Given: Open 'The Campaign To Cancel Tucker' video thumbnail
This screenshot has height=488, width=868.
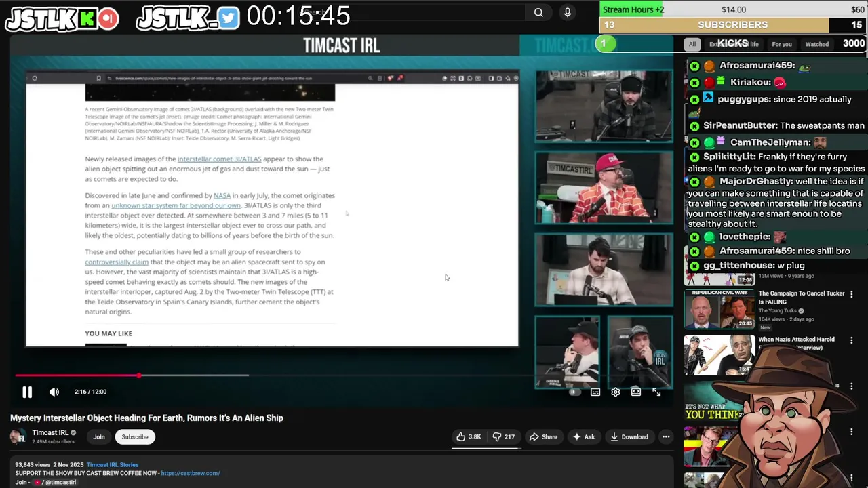Looking at the screenshot, I should pos(719,310).
